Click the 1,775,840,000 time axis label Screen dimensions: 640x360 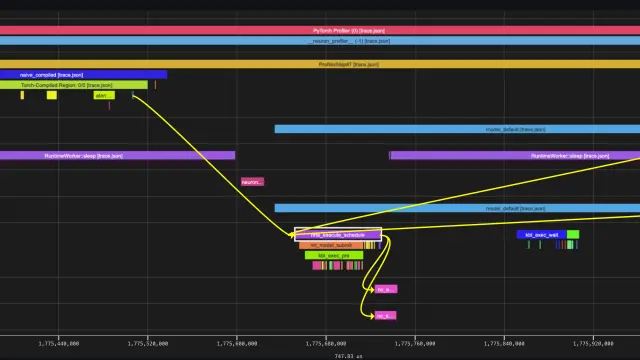[504, 344]
